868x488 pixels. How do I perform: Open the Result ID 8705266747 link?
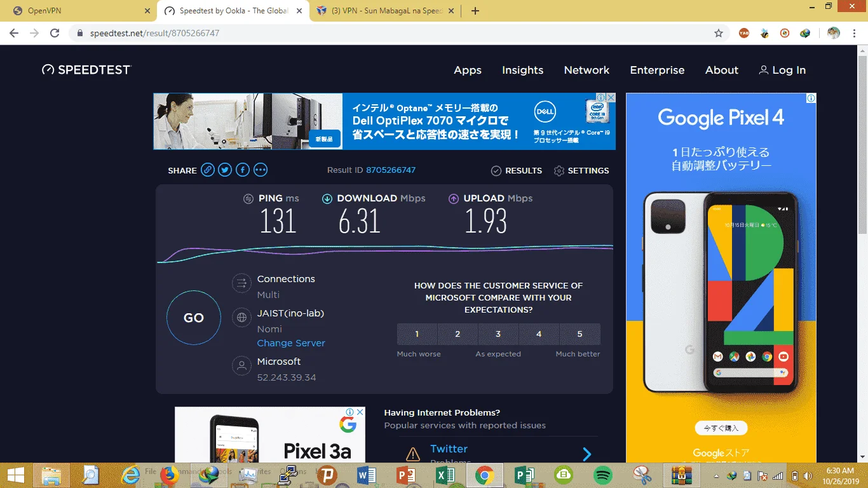(x=391, y=170)
